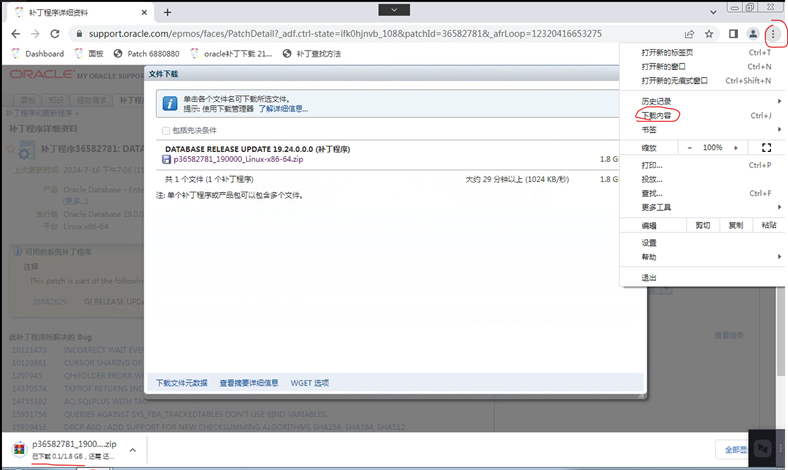This screenshot has width=788, height=470.
Task: Expand the 书签 submenu
Action: pyautogui.click(x=703, y=130)
